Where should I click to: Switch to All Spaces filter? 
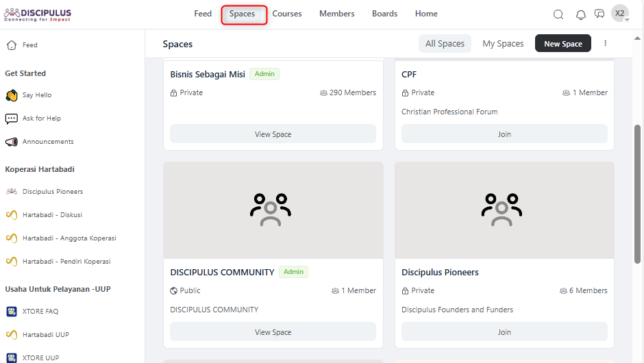445,44
